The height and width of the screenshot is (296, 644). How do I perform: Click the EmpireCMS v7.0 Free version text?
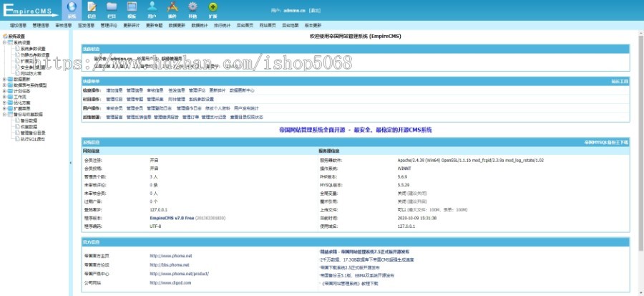pos(172,218)
